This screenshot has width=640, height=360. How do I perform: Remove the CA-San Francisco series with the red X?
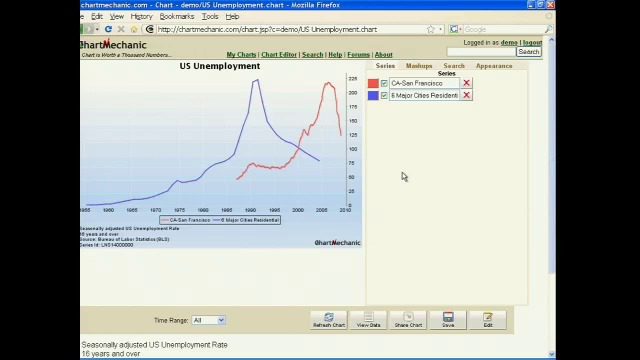(x=467, y=83)
